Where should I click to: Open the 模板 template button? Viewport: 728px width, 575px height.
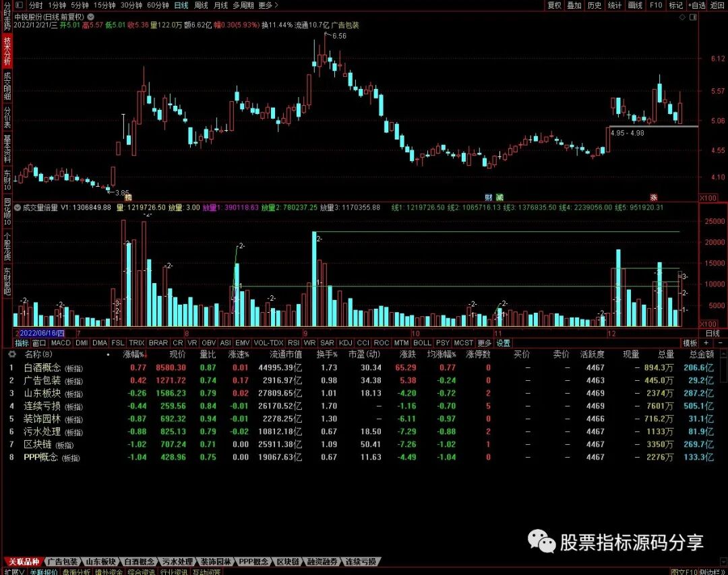click(690, 342)
